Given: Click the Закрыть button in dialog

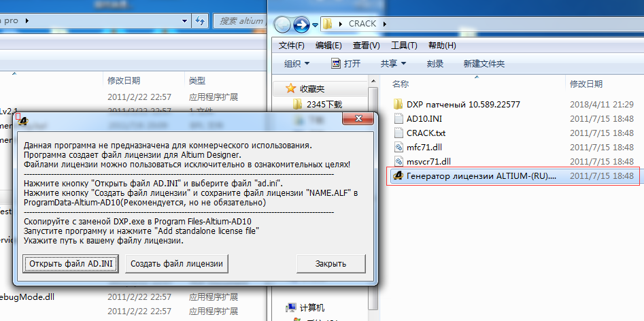Looking at the screenshot, I should point(331,263).
